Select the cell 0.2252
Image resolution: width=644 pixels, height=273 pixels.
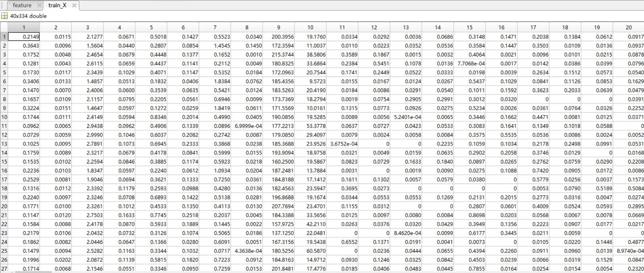pos(629,108)
